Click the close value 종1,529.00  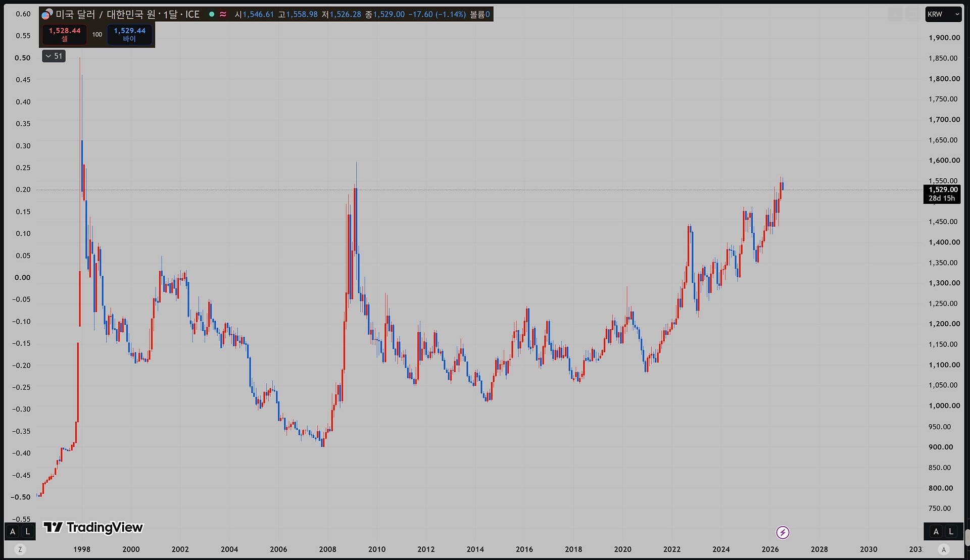[x=385, y=14]
